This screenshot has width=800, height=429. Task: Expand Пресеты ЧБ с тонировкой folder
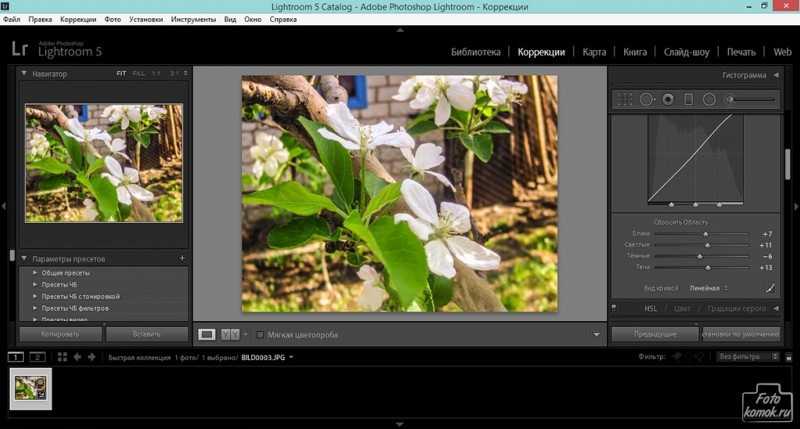(x=35, y=296)
